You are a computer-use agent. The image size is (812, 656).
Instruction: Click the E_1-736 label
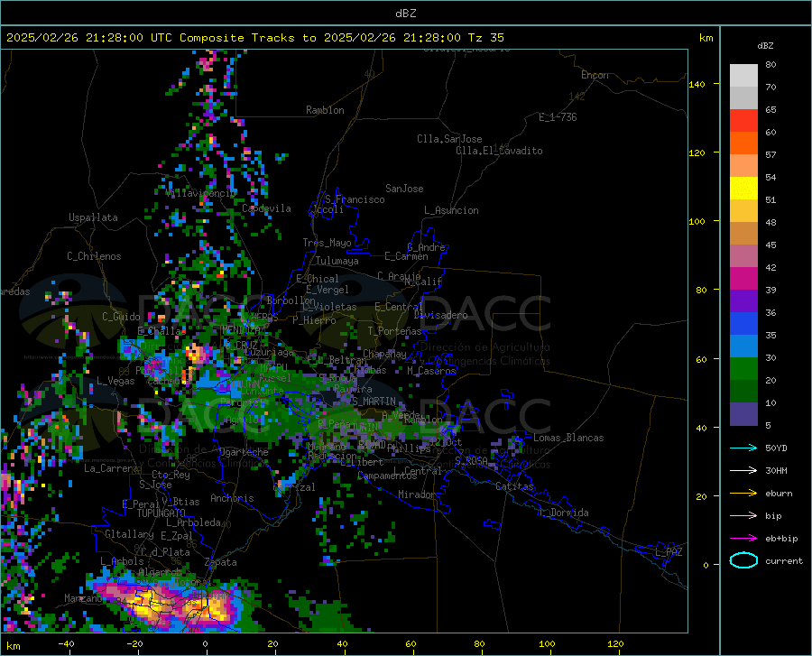558,117
